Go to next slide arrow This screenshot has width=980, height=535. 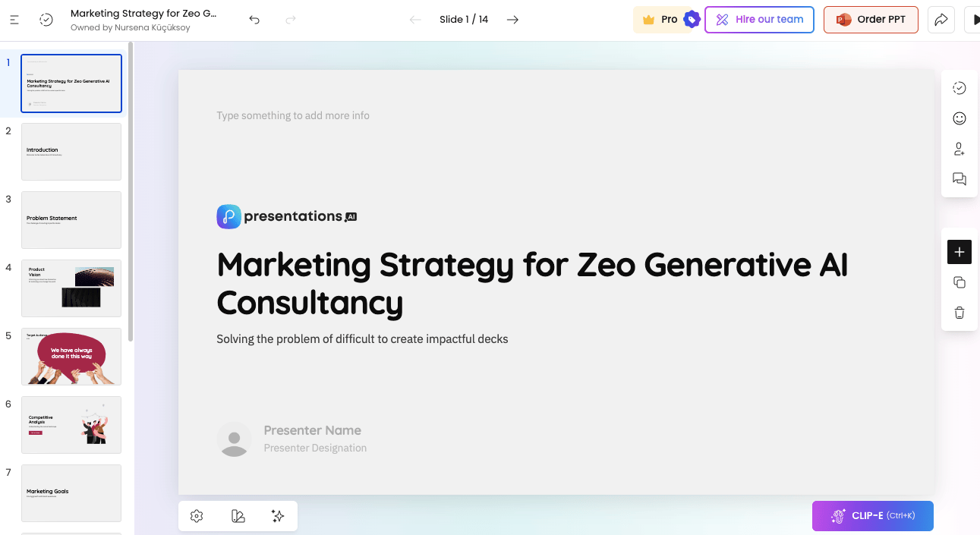tap(513, 20)
